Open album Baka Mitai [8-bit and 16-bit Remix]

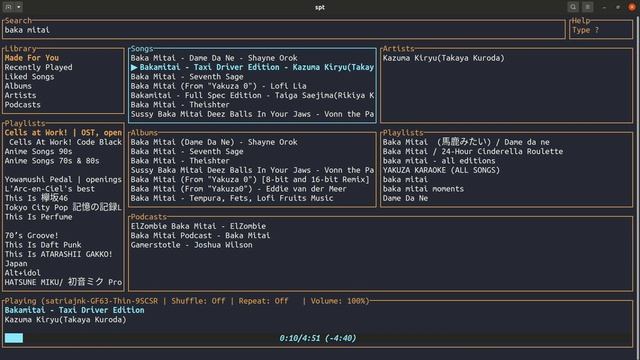coord(250,180)
